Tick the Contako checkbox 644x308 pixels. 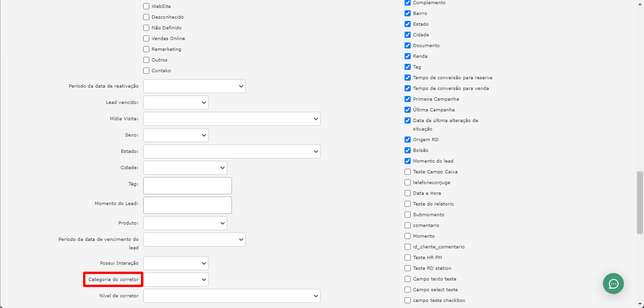pos(147,71)
